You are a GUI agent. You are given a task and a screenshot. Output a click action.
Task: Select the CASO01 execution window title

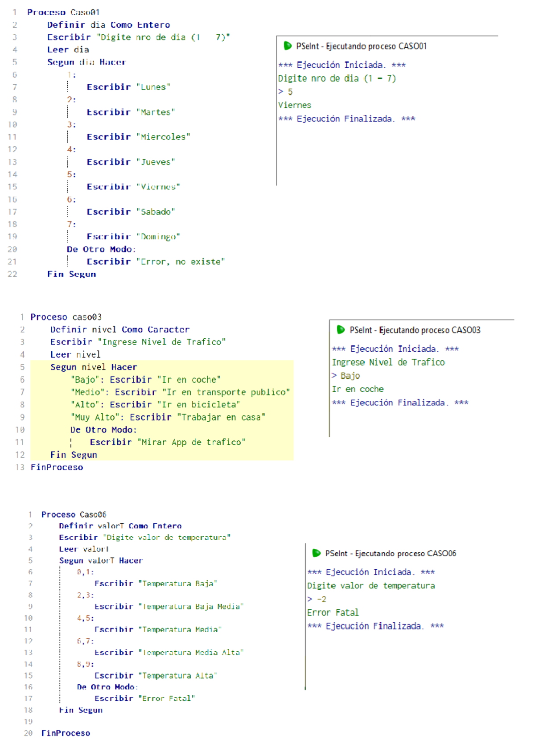coord(361,46)
